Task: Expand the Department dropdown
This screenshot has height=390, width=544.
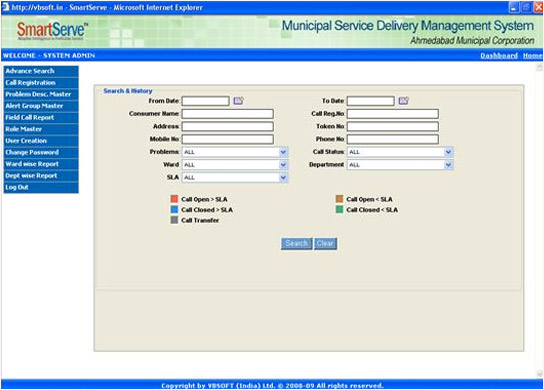Action: click(x=448, y=165)
